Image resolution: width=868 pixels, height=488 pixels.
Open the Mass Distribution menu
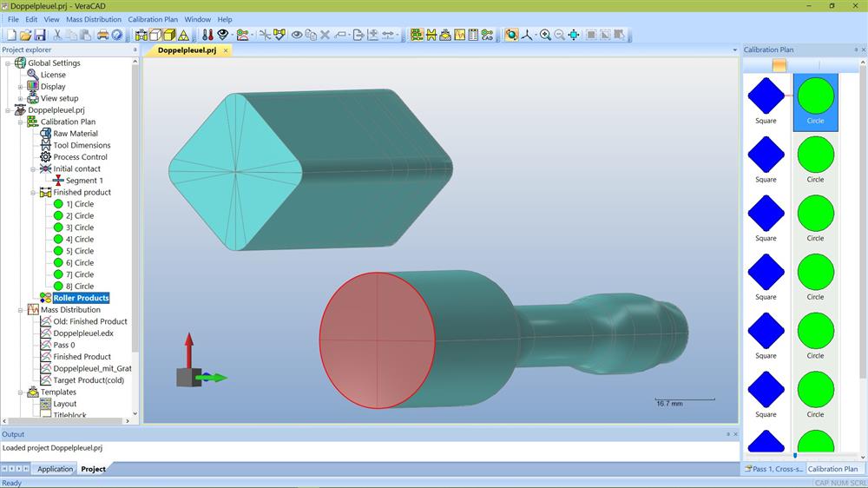(x=94, y=19)
